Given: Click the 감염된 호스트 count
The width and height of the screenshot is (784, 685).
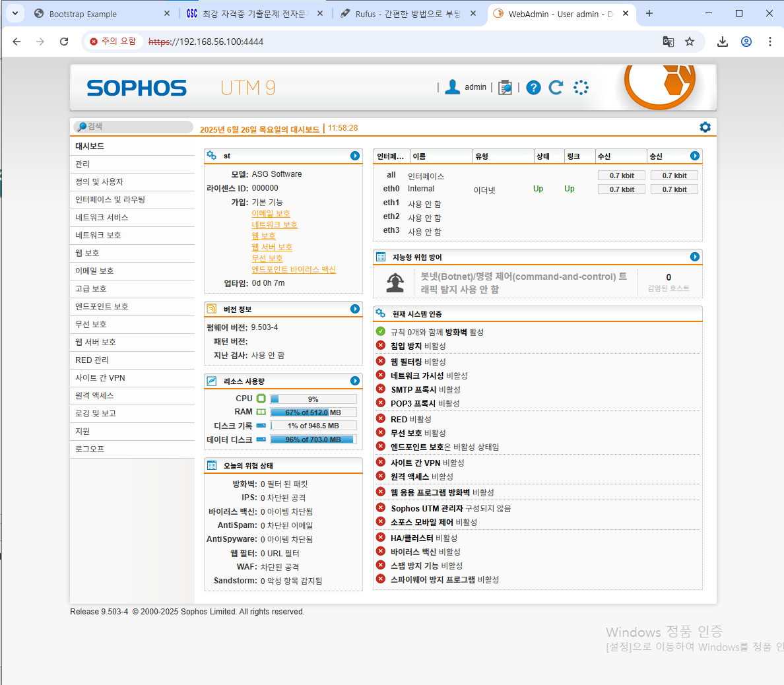Looking at the screenshot, I should pyautogui.click(x=669, y=278).
